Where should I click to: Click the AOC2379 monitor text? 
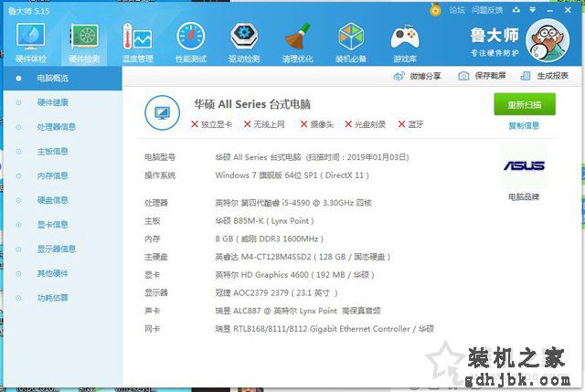pyautogui.click(x=276, y=292)
